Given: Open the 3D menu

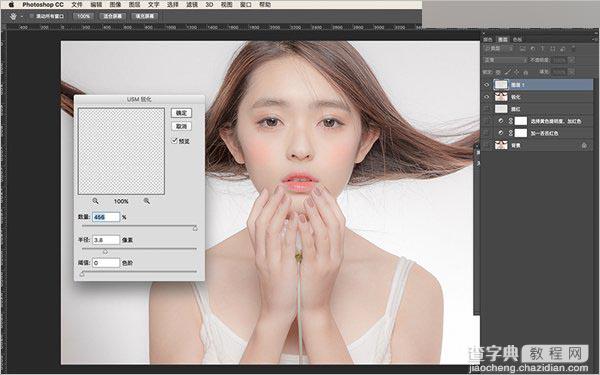Looking at the screenshot, I should [x=209, y=5].
